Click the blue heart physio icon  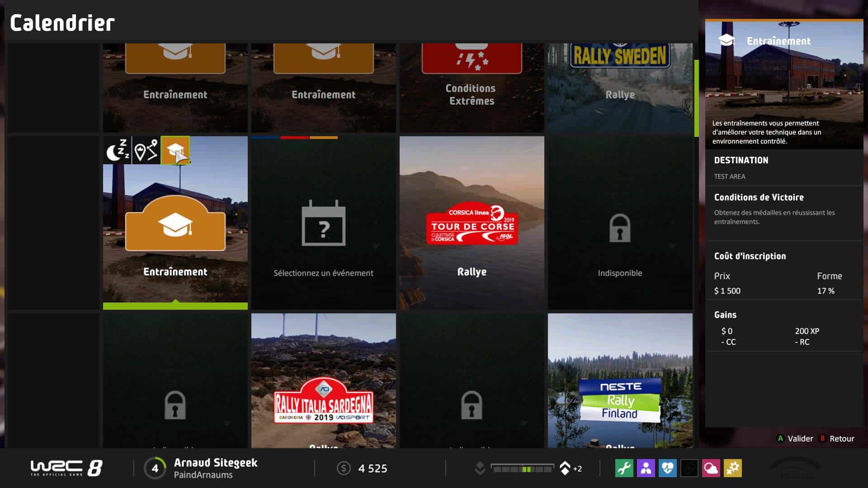[667, 468]
